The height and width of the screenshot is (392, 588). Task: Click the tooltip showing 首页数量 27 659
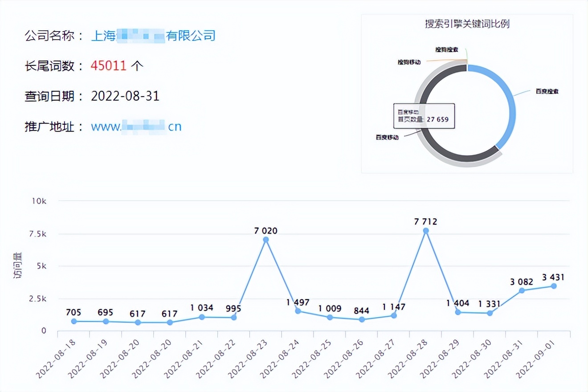click(424, 117)
